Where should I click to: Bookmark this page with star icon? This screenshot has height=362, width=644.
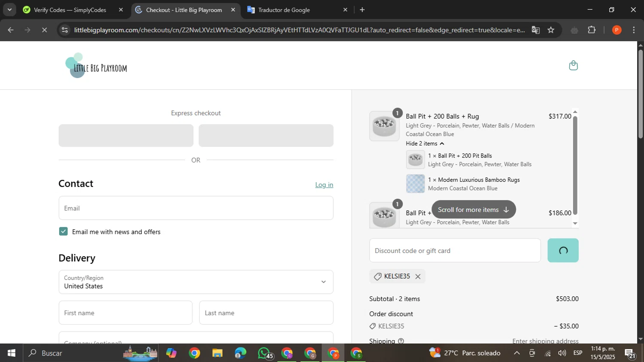click(x=551, y=30)
